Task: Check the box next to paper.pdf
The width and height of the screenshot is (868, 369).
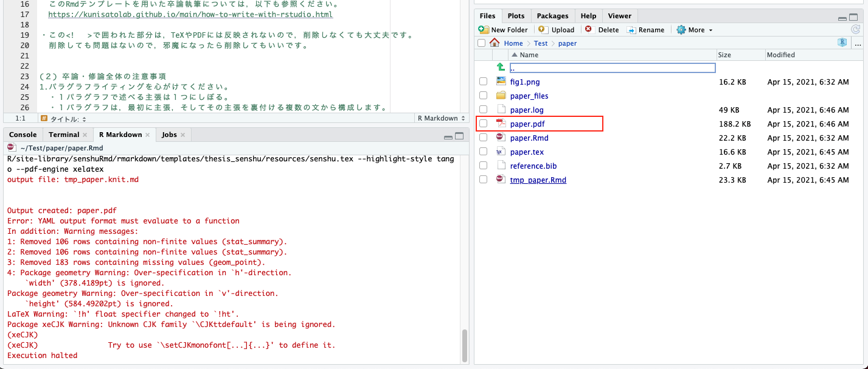Action: click(x=484, y=124)
